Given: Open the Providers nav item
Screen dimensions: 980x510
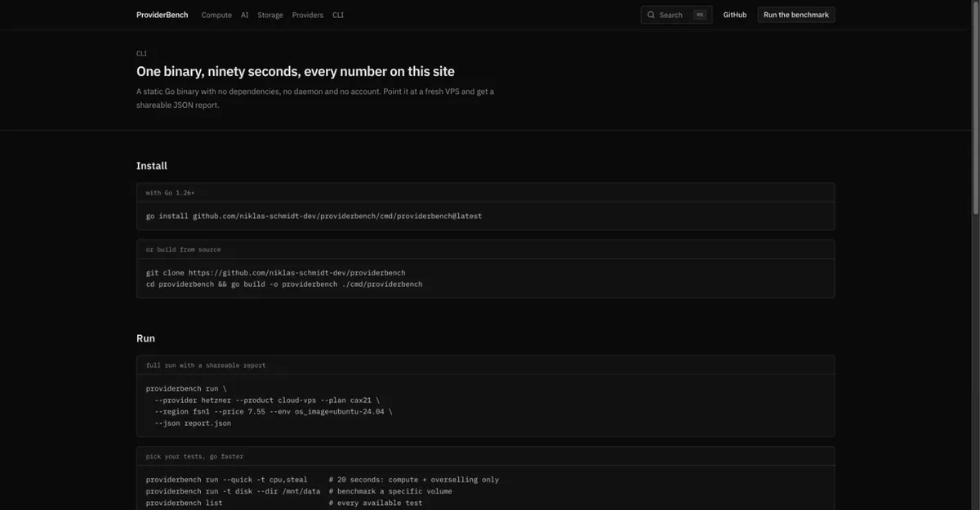Looking at the screenshot, I should (308, 15).
